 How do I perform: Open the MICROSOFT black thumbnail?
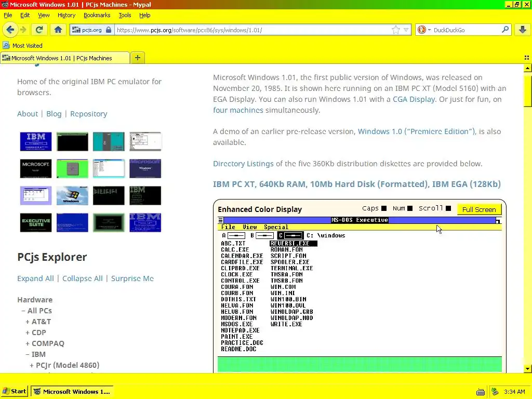[36, 169]
